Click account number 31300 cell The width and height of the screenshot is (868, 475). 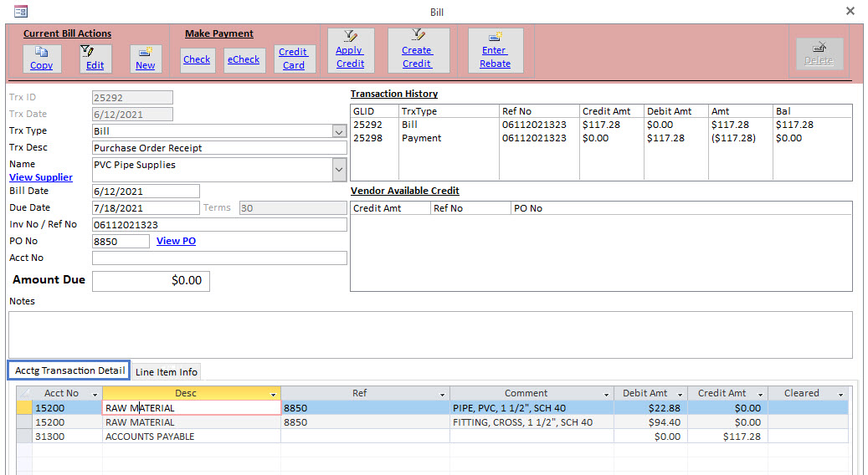[x=67, y=437]
